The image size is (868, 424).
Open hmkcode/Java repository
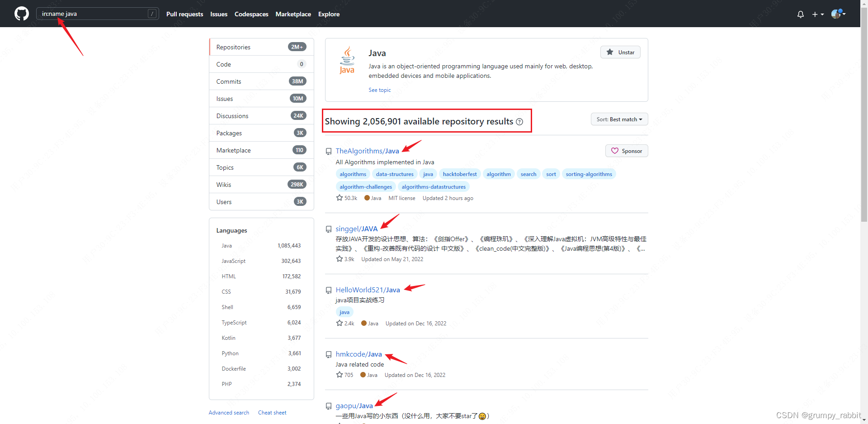point(359,354)
